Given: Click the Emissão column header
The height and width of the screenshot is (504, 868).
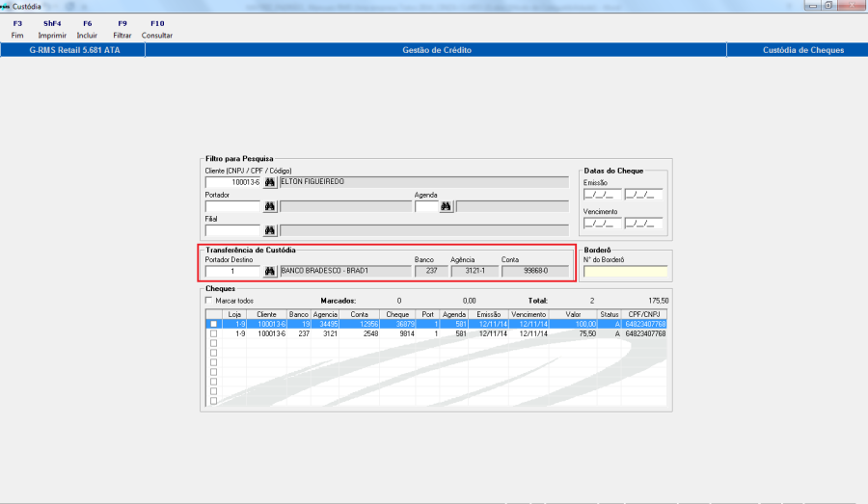Looking at the screenshot, I should coord(488,314).
